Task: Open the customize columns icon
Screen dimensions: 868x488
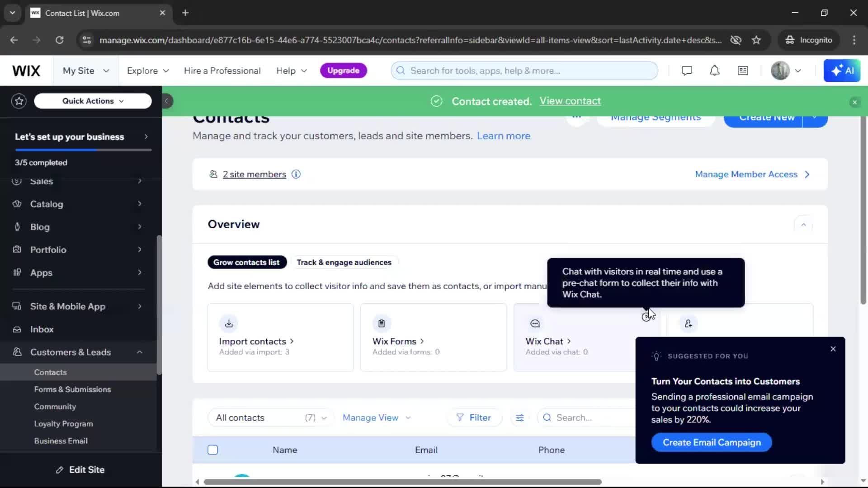Action: pos(520,418)
